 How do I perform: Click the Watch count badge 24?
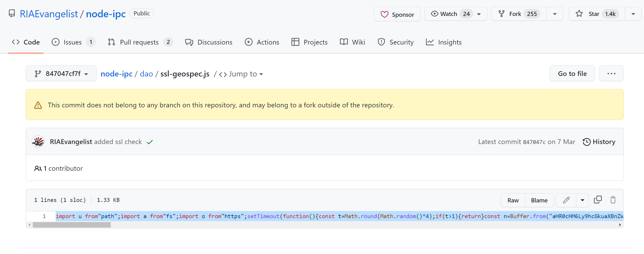tap(466, 14)
